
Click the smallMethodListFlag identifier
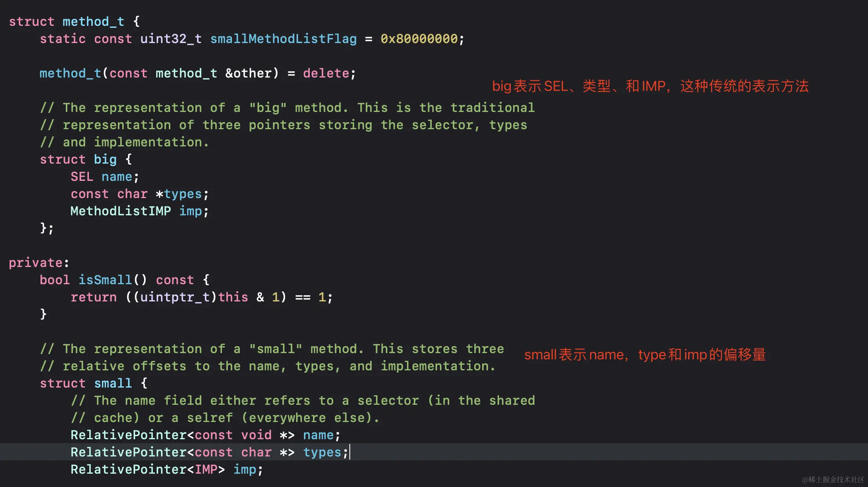pos(283,39)
